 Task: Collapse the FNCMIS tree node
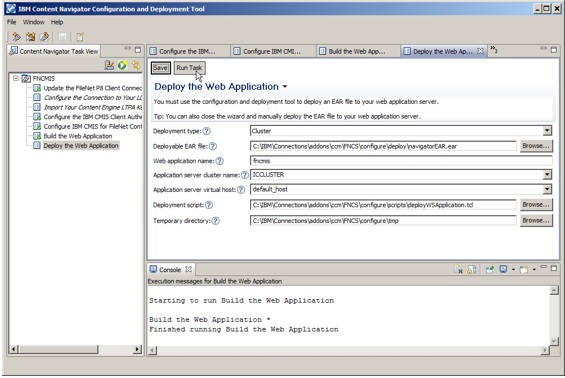15,78
